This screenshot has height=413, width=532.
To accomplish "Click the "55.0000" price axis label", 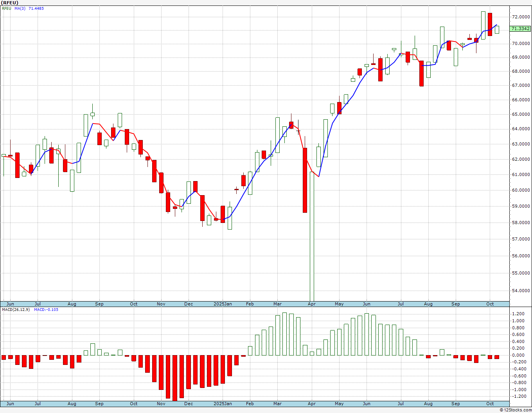I will [521, 273].
